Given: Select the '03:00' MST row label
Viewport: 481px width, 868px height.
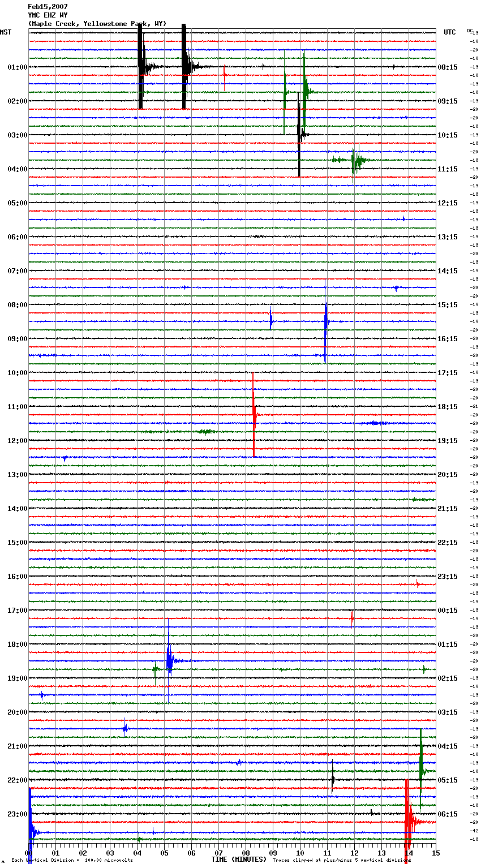Looking at the screenshot, I should click(x=18, y=135).
